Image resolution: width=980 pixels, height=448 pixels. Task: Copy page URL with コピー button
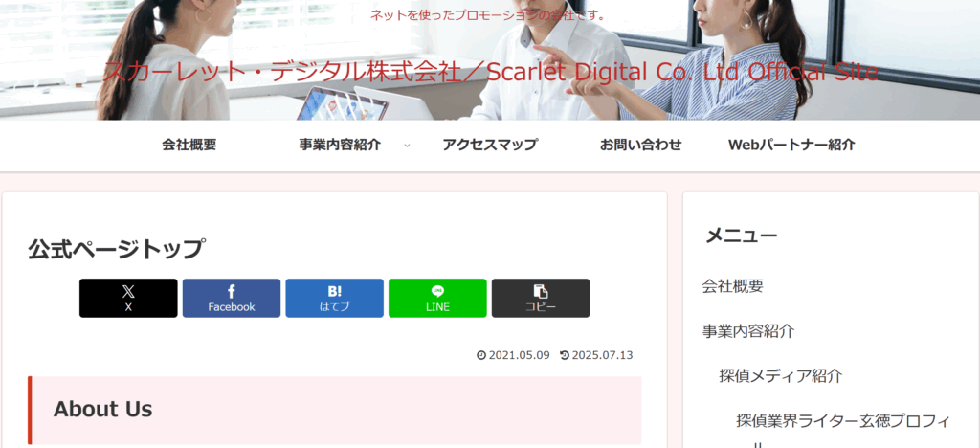(x=541, y=298)
